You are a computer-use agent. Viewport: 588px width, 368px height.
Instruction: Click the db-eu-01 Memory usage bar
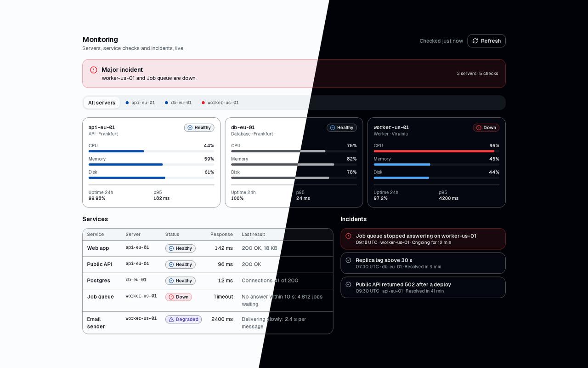294,164
